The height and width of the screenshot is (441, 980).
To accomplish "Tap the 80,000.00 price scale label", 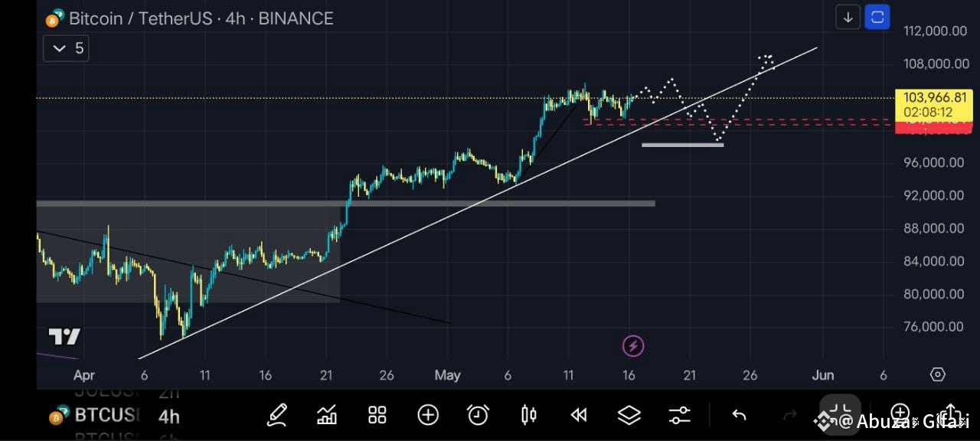I will coord(933,294).
